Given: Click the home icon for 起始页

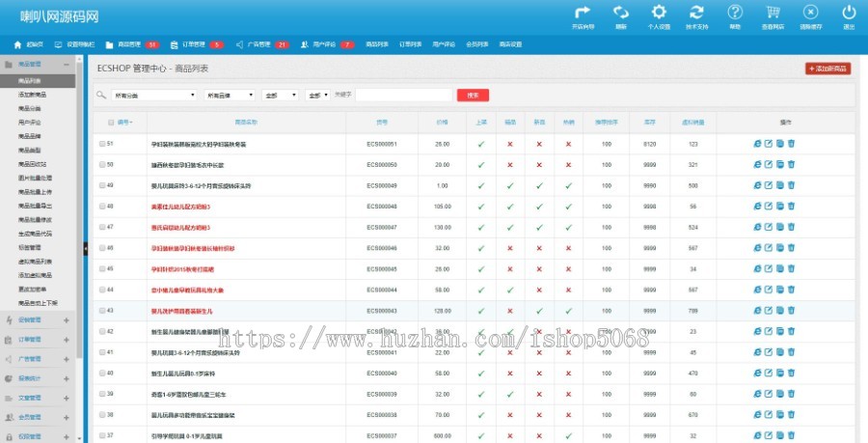Looking at the screenshot, I should coord(17,44).
